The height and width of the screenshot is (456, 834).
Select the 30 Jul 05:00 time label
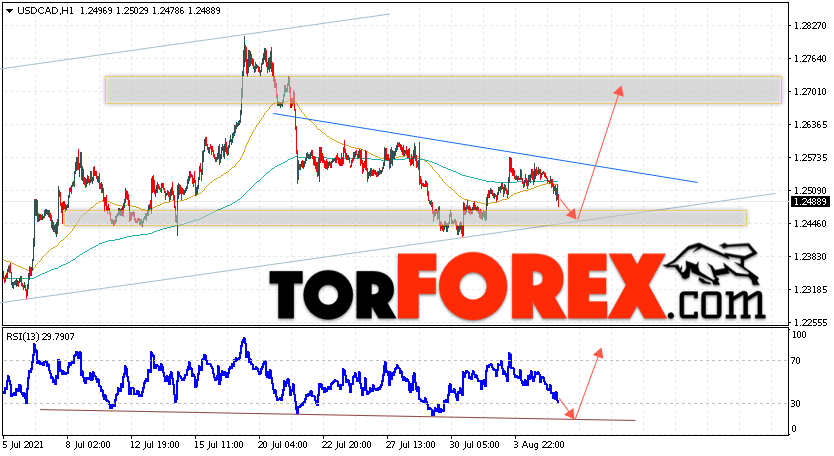tap(474, 444)
